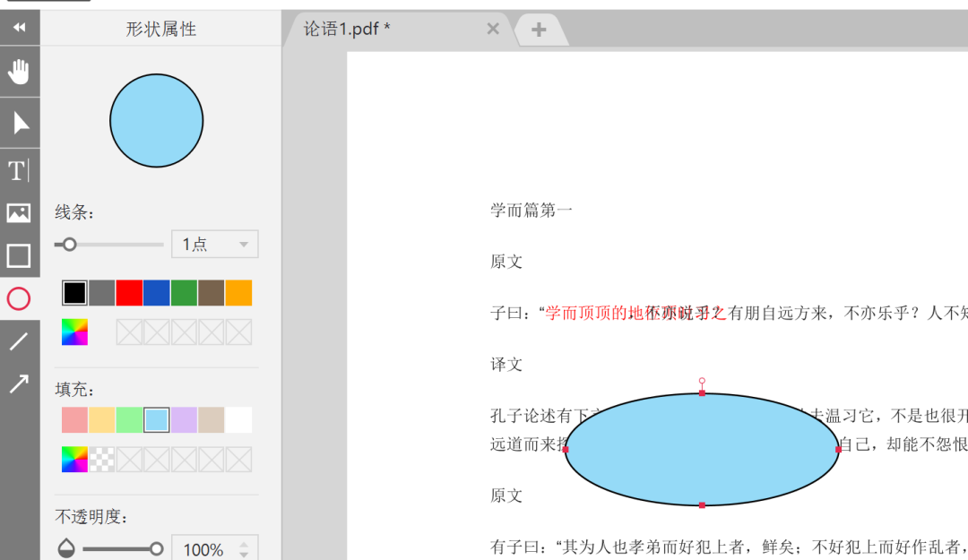968x560 pixels.
Task: Click ellipse bottom resize handle
Action: click(702, 505)
